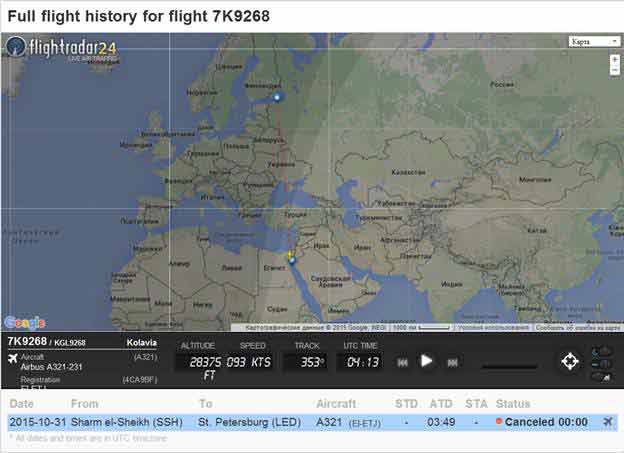Screen dimensions: 624x453
Task: Click the center-on-aircraft crosshair icon
Action: click(x=569, y=361)
